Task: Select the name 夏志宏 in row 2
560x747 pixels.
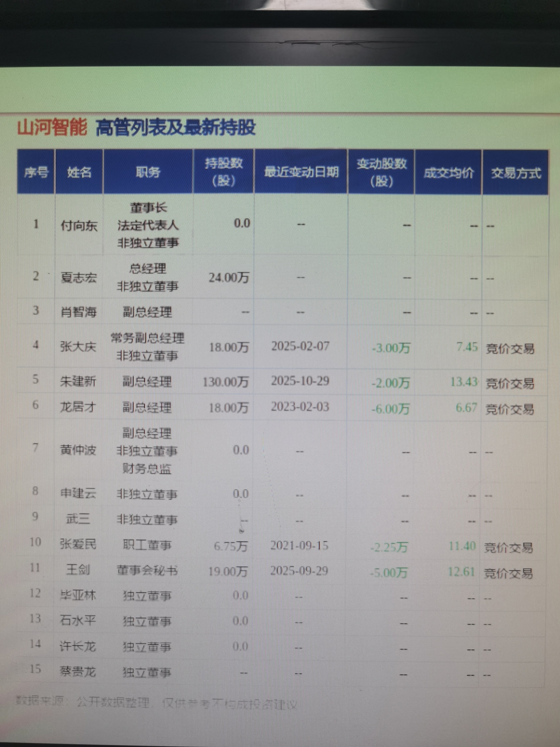Action: [x=79, y=278]
